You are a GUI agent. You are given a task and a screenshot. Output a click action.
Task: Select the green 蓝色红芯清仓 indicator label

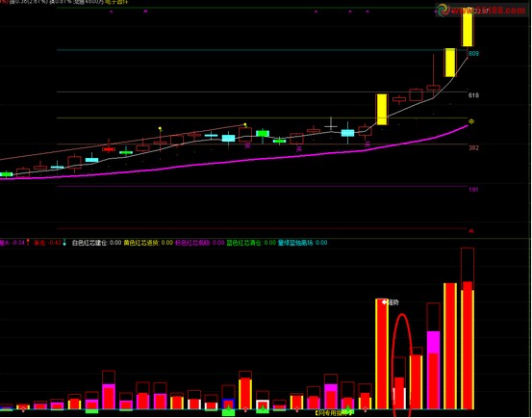tap(244, 243)
